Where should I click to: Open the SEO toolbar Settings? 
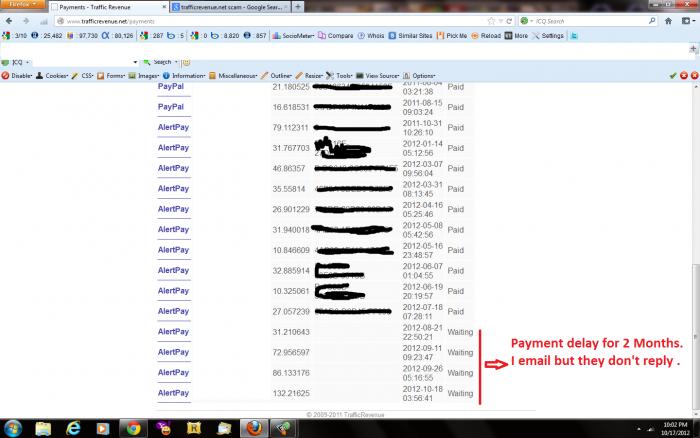[x=548, y=36]
